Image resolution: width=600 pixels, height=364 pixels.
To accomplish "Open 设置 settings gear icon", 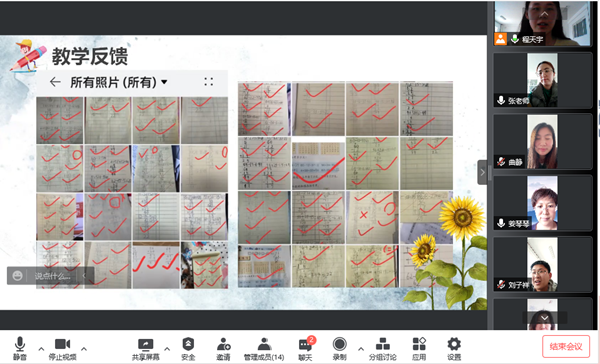I will tap(454, 348).
